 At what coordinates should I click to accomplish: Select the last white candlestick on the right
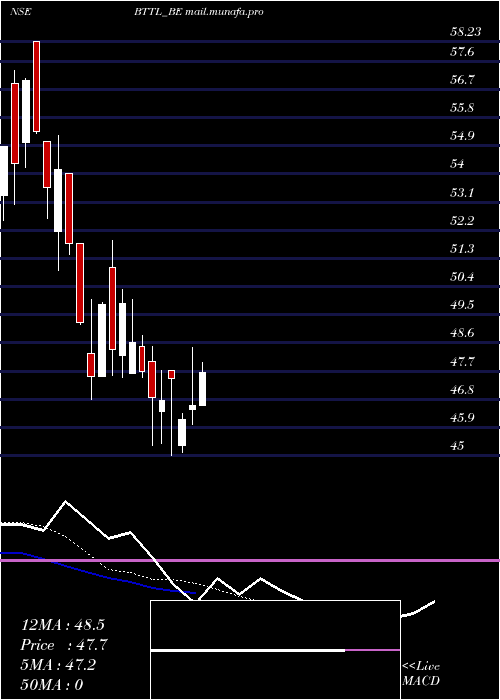click(x=202, y=389)
